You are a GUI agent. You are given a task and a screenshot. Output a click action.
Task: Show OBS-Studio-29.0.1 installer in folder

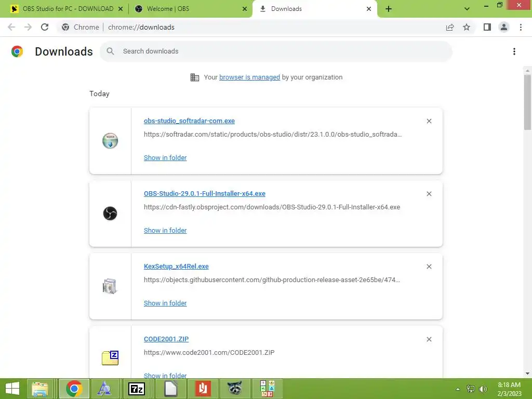(165, 230)
